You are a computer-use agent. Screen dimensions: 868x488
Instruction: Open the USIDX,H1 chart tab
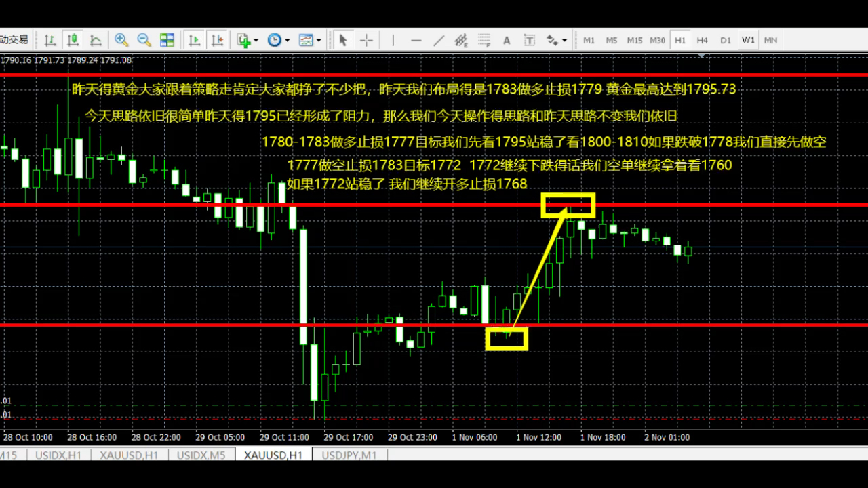(x=58, y=455)
